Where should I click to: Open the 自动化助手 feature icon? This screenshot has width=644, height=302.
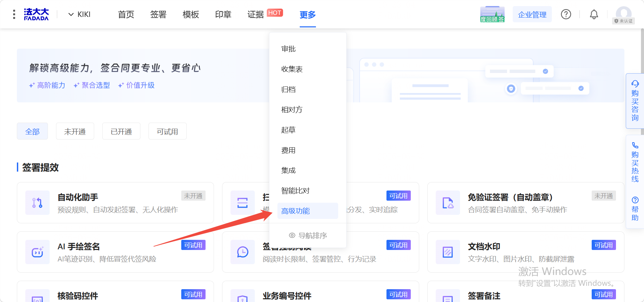tap(37, 203)
